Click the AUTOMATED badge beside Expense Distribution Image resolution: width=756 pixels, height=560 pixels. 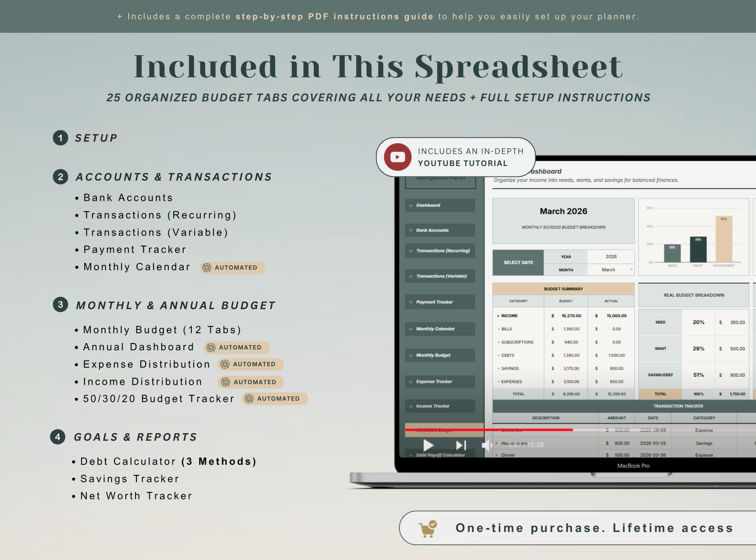pyautogui.click(x=250, y=364)
